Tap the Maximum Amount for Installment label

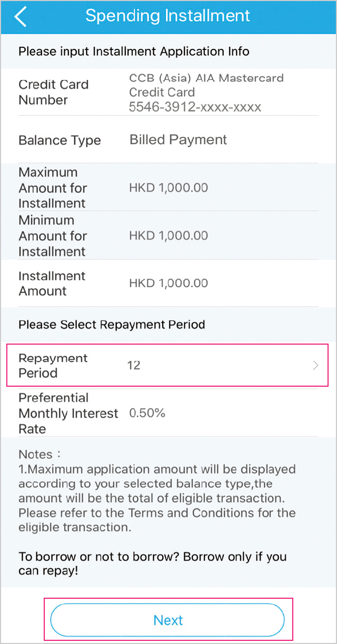coord(53,188)
